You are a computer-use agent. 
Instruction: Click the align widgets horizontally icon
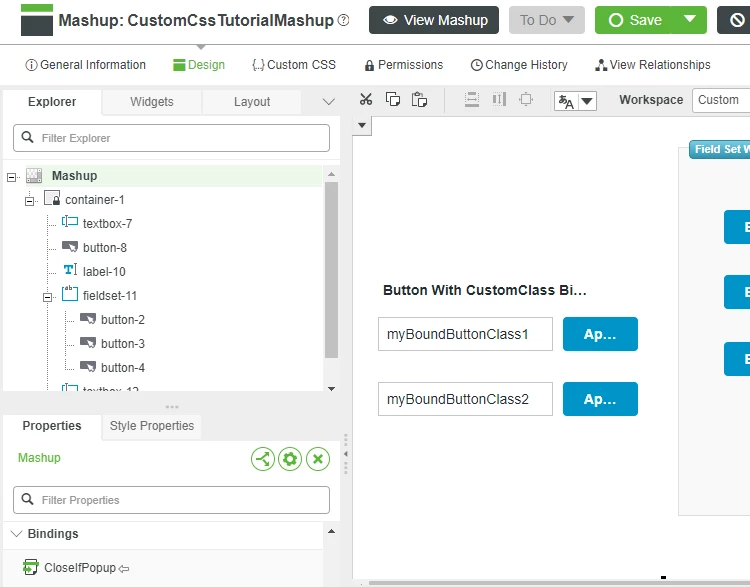pos(499,100)
